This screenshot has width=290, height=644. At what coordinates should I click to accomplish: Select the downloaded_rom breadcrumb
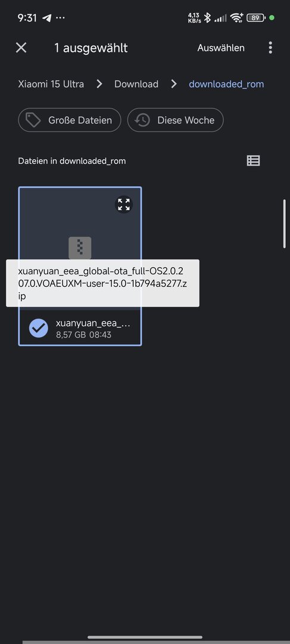point(226,84)
